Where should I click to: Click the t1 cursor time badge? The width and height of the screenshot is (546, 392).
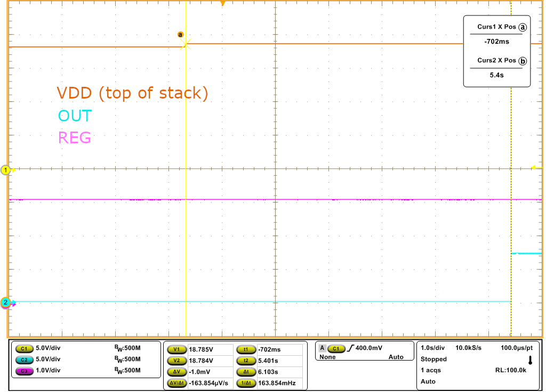(246, 349)
